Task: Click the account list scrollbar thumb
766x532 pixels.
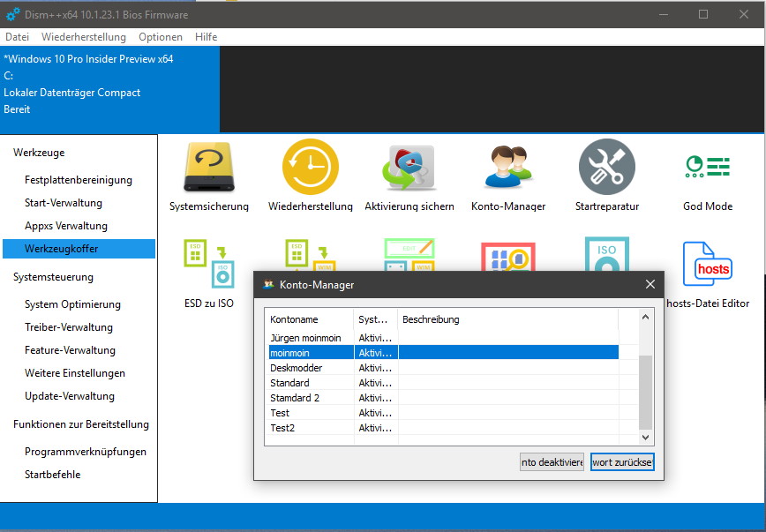Action: coord(645,392)
